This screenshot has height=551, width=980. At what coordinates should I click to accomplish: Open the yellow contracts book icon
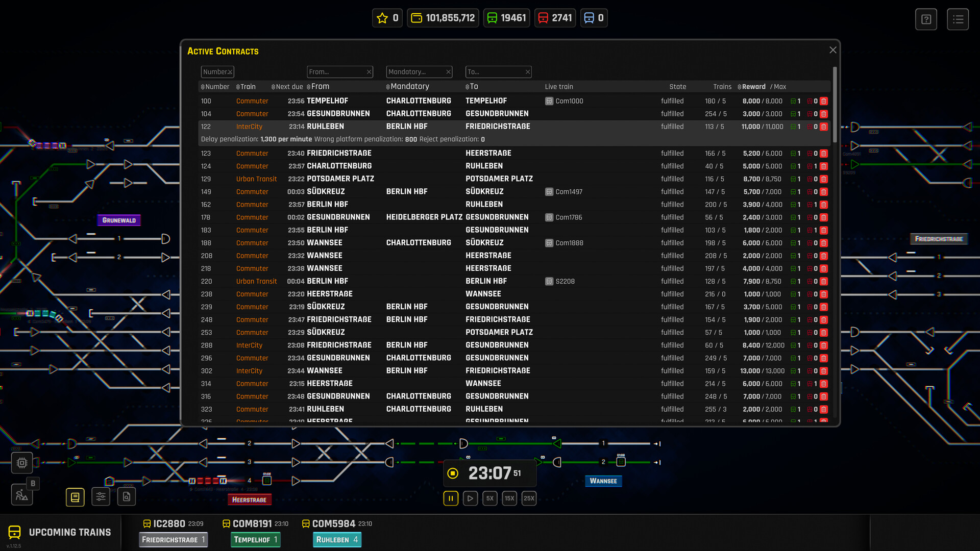pos(75,496)
